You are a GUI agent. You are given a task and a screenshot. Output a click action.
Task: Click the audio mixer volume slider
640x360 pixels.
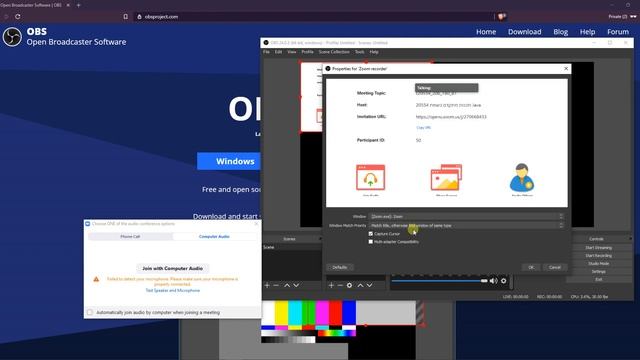[440, 281]
